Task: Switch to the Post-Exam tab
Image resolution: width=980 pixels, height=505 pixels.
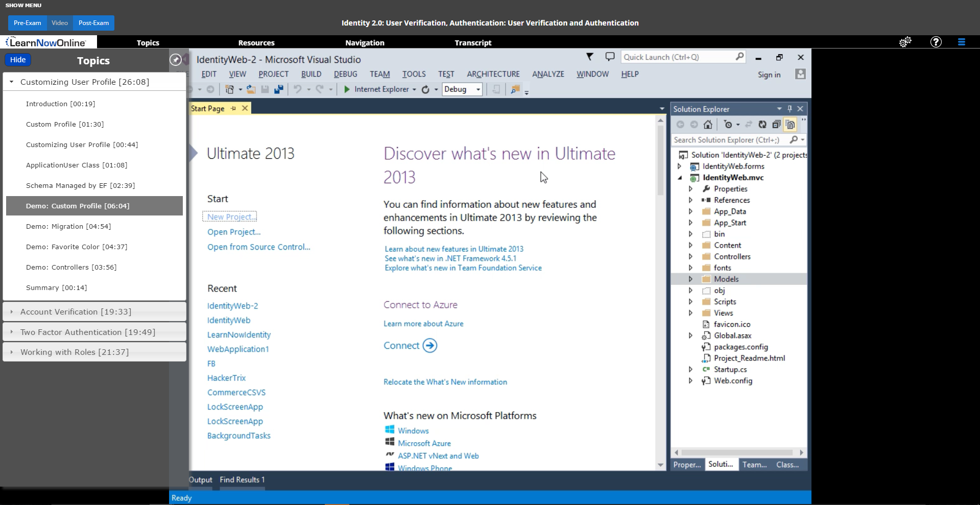Action: (93, 23)
